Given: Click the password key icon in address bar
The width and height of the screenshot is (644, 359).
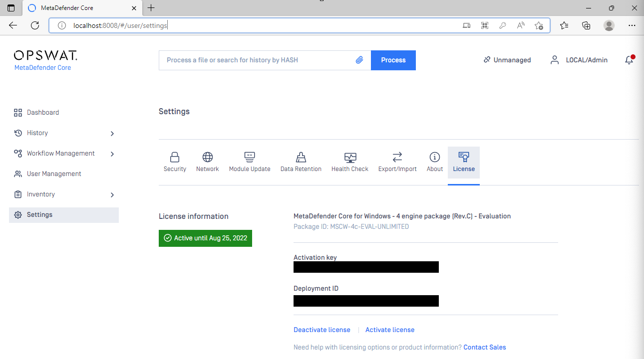Looking at the screenshot, I should click(x=503, y=25).
